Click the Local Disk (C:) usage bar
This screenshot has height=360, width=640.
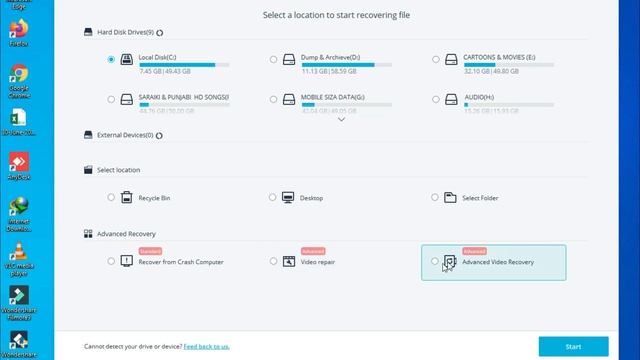point(184,65)
